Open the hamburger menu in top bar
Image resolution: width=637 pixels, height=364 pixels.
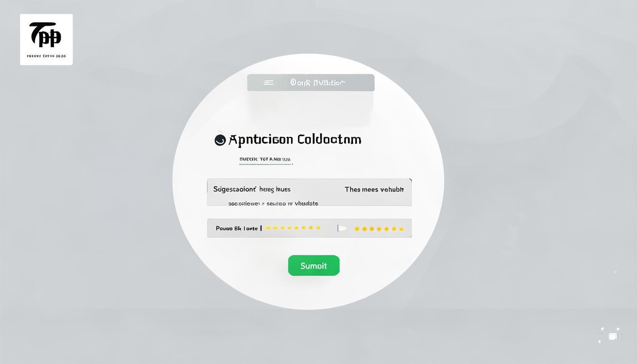click(x=268, y=82)
